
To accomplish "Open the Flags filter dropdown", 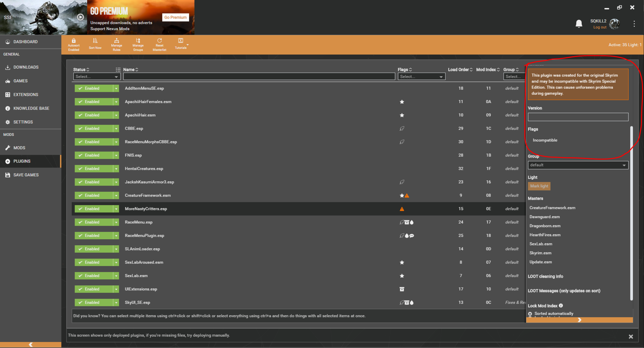I will pos(422,77).
